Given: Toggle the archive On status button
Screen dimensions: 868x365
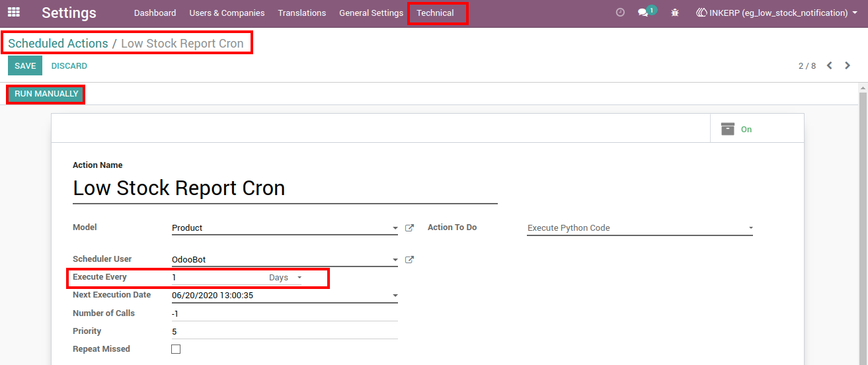Looking at the screenshot, I should pos(757,129).
